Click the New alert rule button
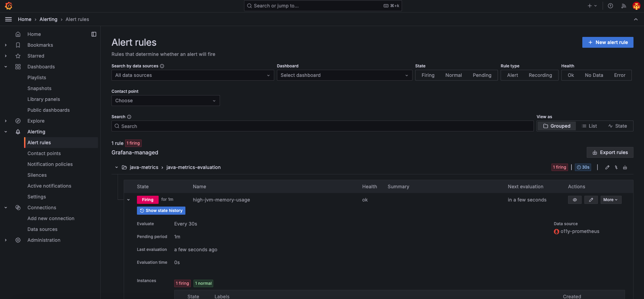 point(608,42)
